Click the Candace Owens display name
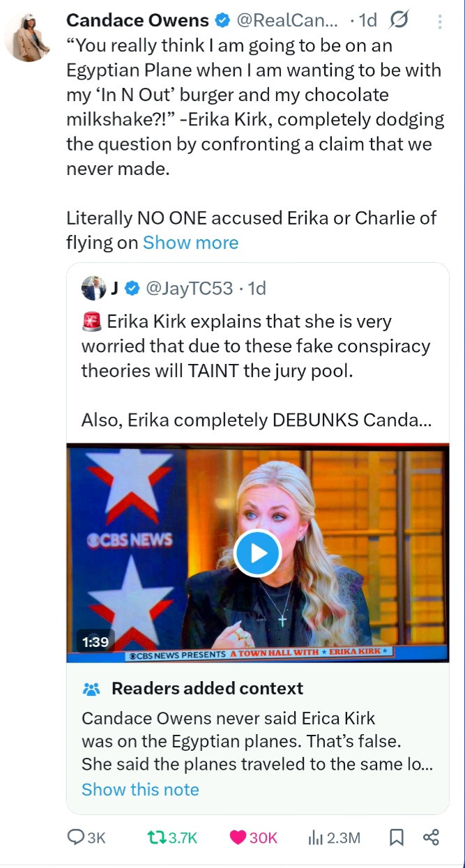This screenshot has height=868, width=465. (137, 21)
